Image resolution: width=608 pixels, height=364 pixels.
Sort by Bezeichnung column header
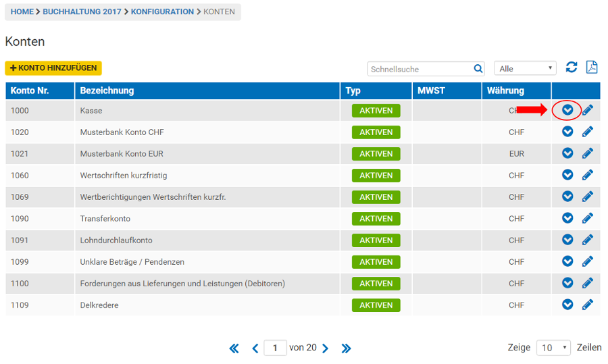click(x=207, y=90)
